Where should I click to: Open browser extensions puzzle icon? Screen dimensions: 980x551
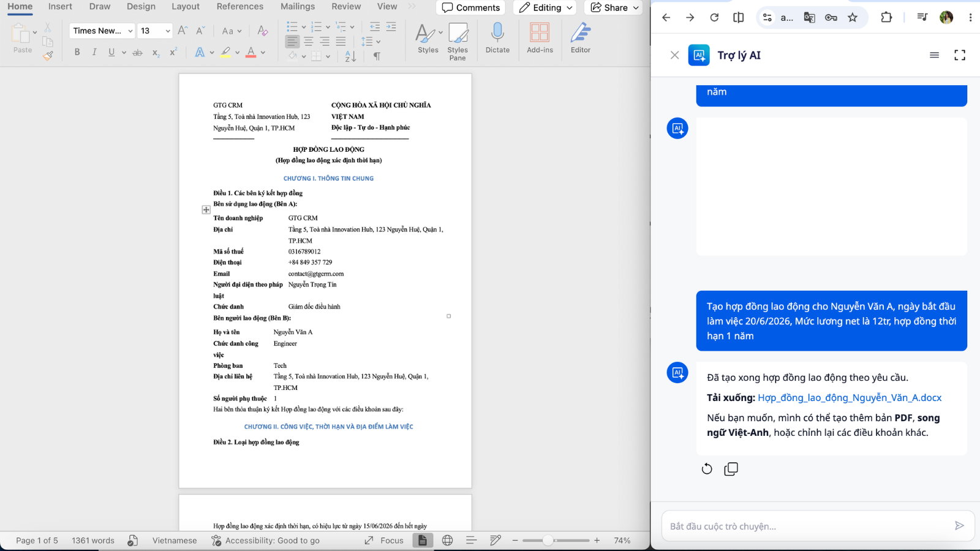pos(886,17)
